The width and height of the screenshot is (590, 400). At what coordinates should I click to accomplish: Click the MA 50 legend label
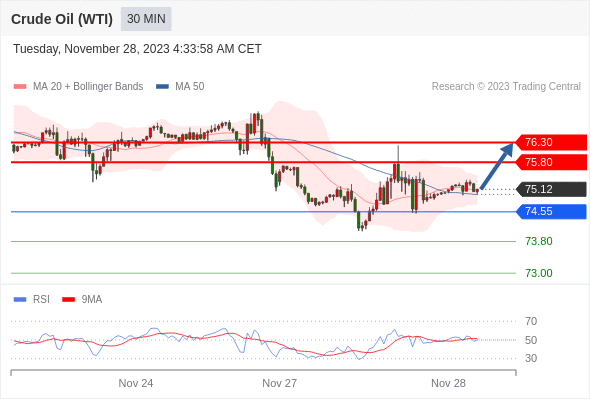tap(190, 87)
